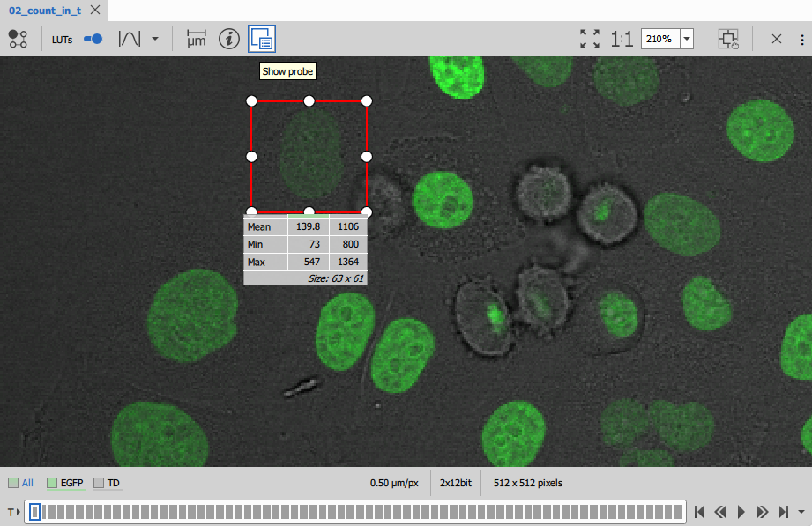Image resolution: width=812 pixels, height=526 pixels.
Task: Click the ROI definition icon near zoom controls
Action: click(728, 39)
